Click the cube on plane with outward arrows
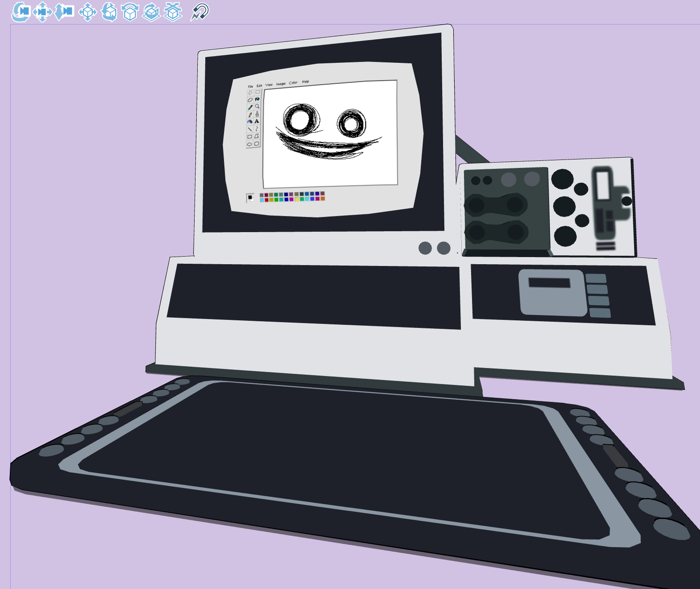The image size is (700, 589). (173, 12)
